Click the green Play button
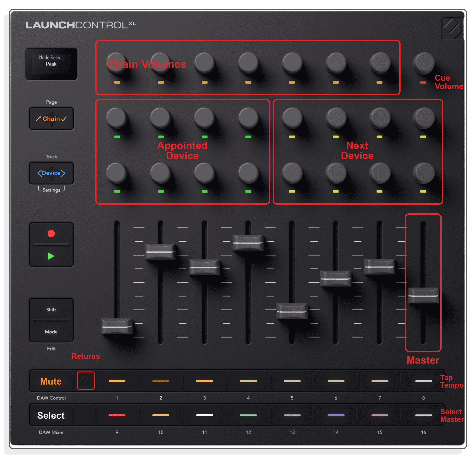The image size is (476, 458). pos(51,256)
